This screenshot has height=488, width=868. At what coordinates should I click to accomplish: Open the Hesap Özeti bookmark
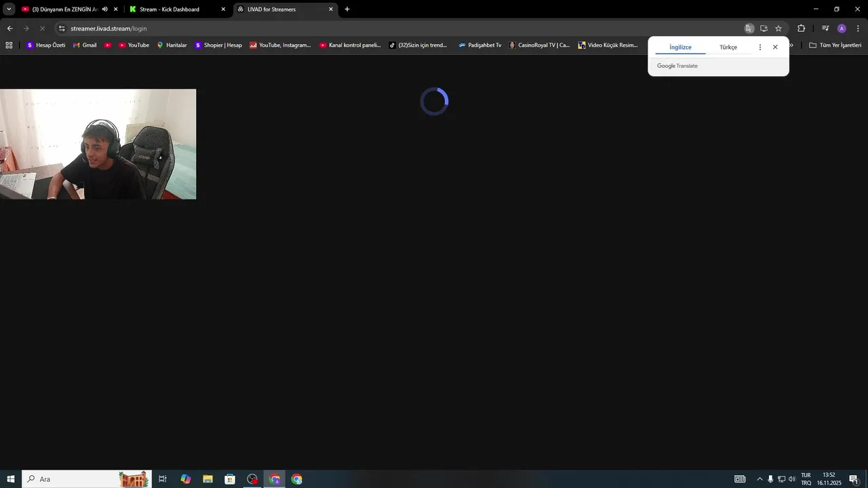point(45,45)
